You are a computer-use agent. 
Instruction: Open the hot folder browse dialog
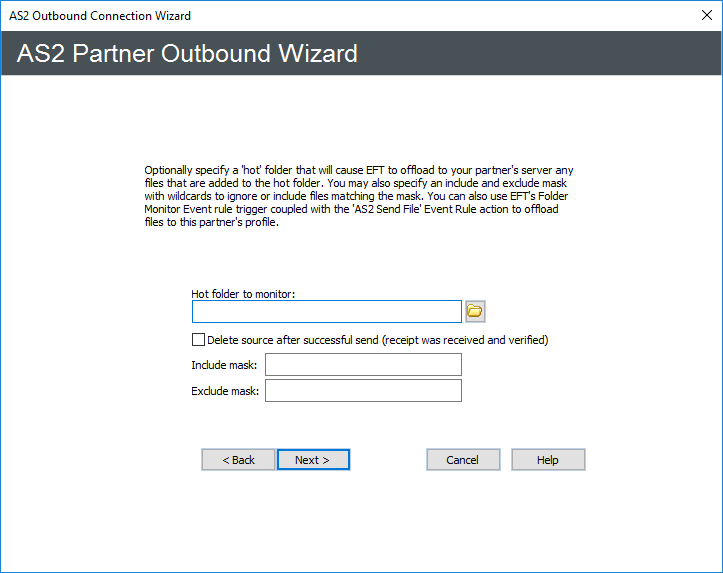pos(475,311)
